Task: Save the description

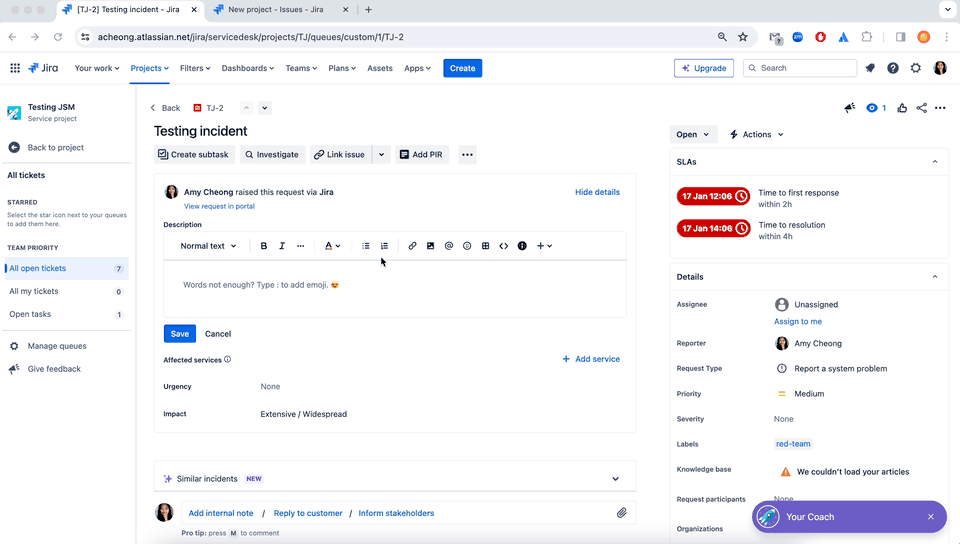Action: [179, 333]
